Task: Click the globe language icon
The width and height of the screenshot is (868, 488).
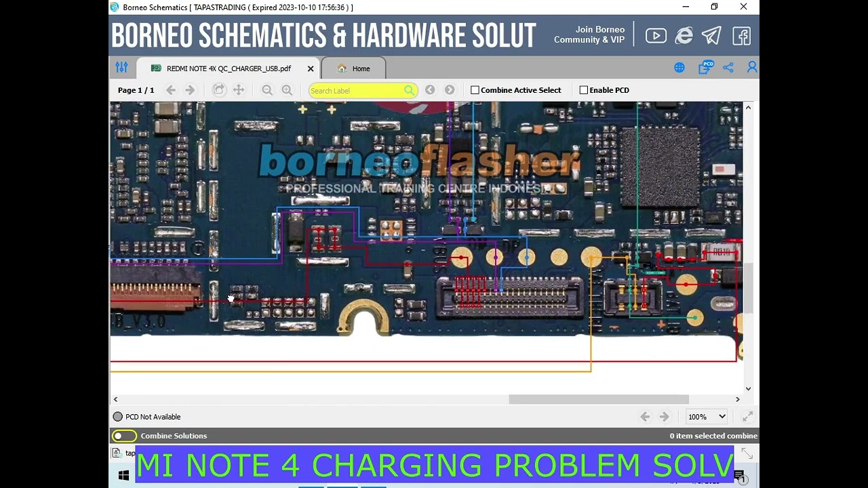Action: point(679,68)
